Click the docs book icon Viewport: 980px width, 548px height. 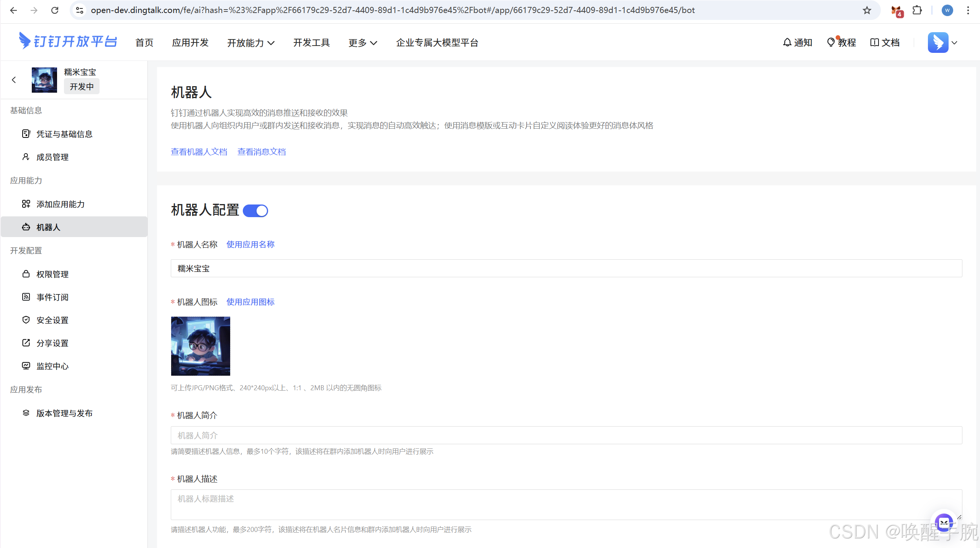click(874, 43)
